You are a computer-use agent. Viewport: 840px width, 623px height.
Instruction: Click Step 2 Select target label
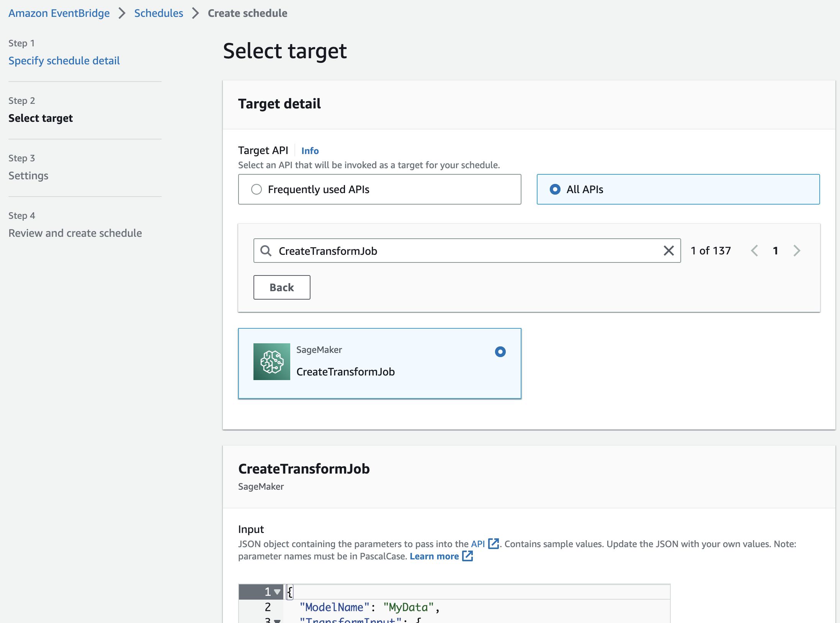(41, 118)
